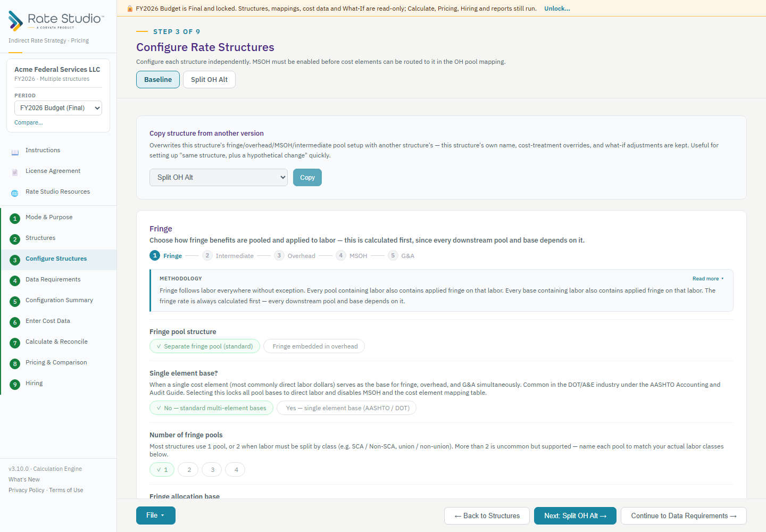Screen dimensions: 766x532
Task: Click step 7 circle for Calculate & Reconcile
Action: click(15, 343)
